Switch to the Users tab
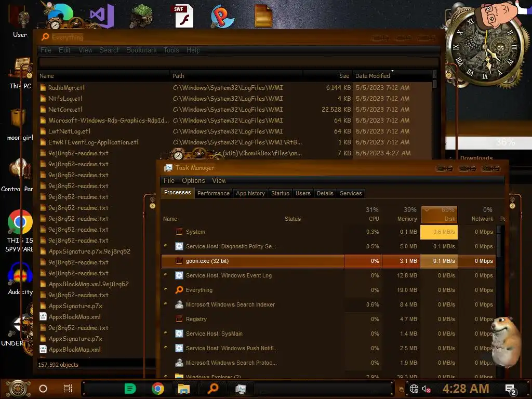 303,193
